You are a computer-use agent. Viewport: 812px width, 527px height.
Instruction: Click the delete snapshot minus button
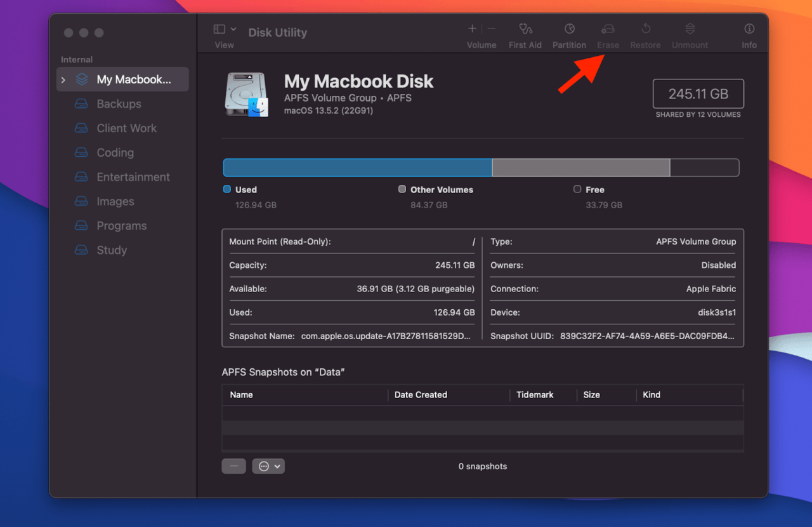click(x=233, y=466)
